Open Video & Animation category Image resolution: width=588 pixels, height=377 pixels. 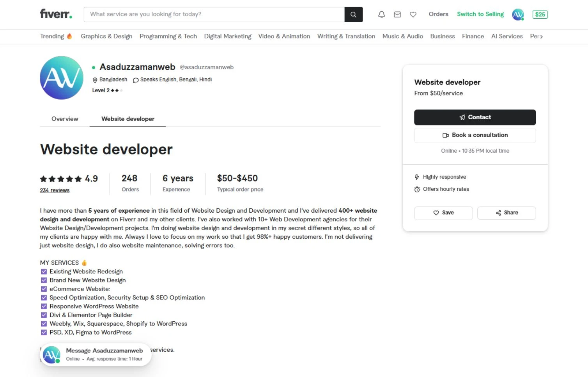[x=284, y=36]
